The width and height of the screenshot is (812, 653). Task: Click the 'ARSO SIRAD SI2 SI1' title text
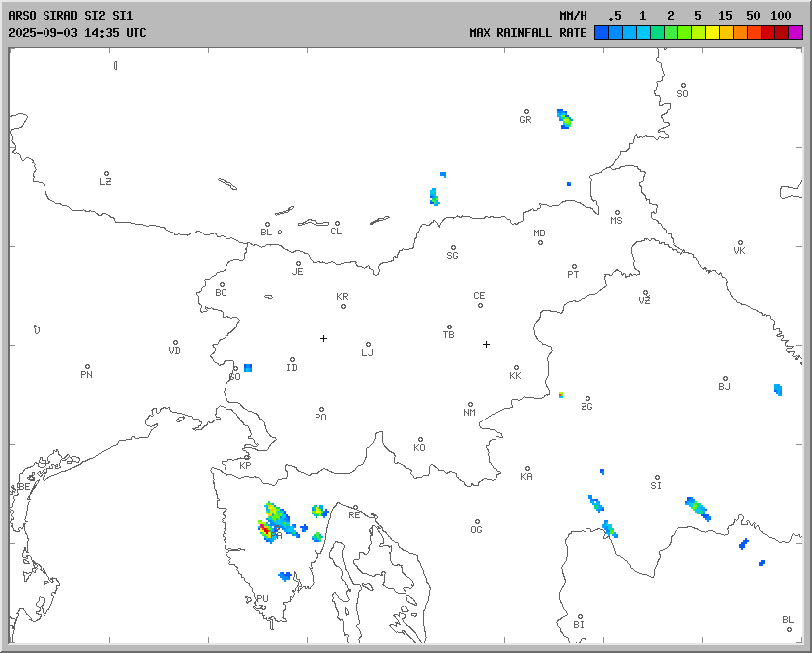70,16
